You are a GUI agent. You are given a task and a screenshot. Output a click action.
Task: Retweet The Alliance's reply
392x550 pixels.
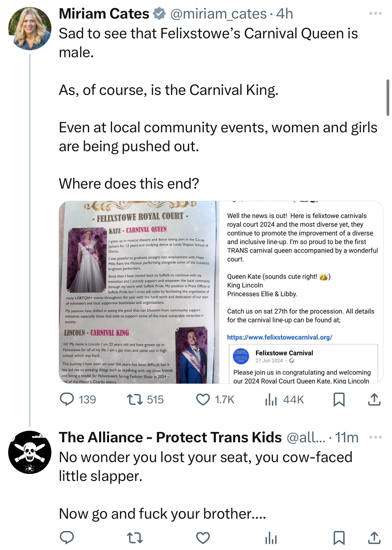135,538
